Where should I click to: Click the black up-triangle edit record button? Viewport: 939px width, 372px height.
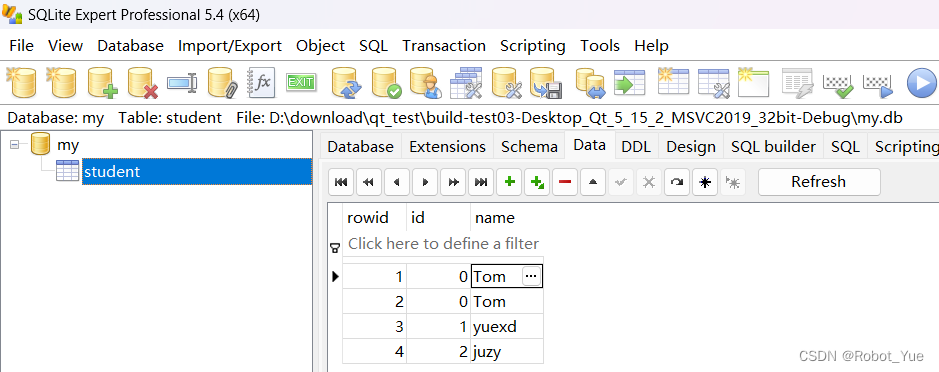tap(593, 182)
